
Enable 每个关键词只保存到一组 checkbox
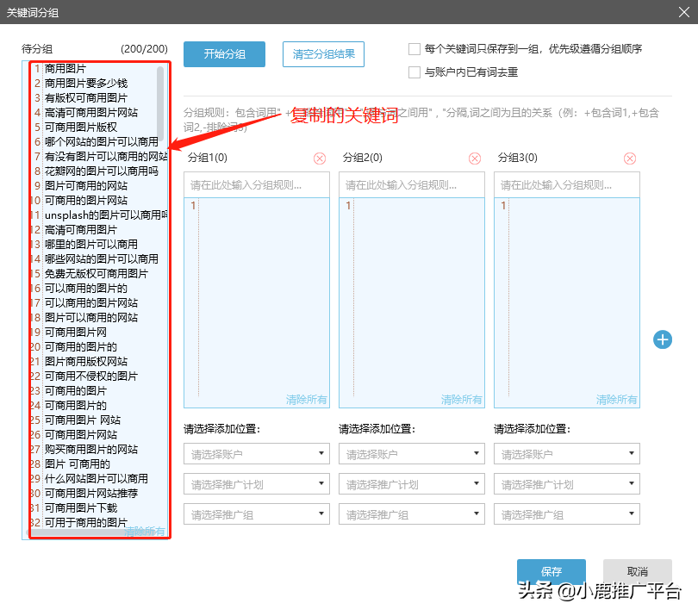(x=414, y=49)
